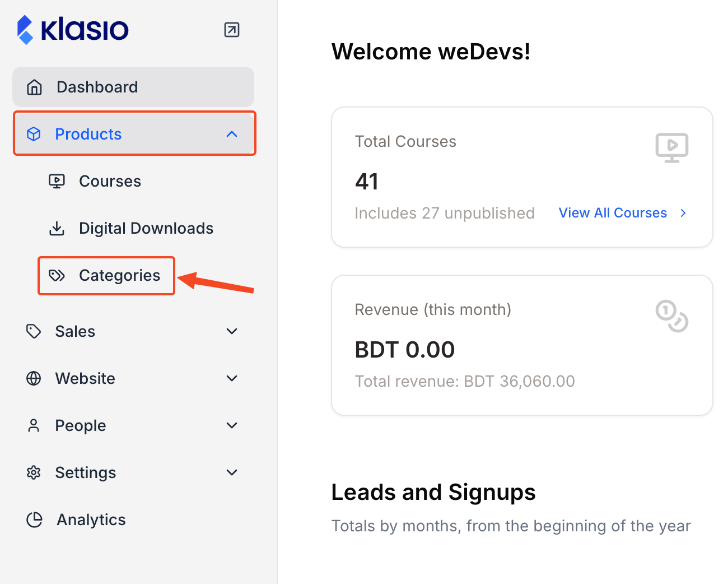Click the BDT 0.00 revenue value
Screen dimensions: 728x584
tap(405, 350)
